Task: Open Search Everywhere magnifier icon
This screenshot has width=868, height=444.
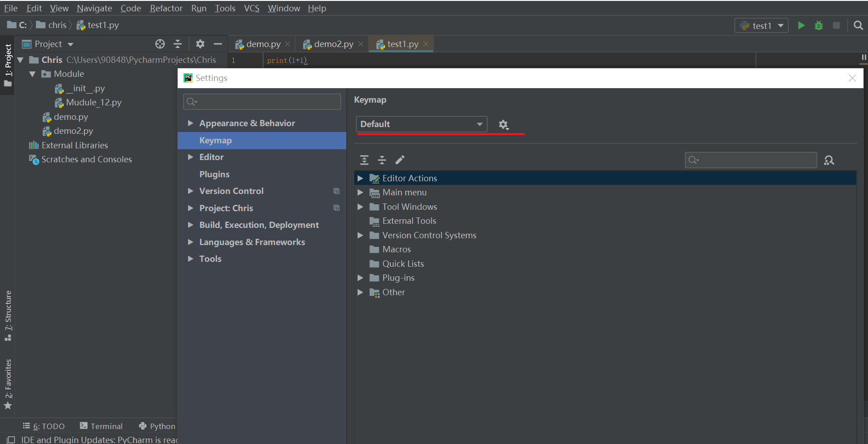Action: click(858, 25)
